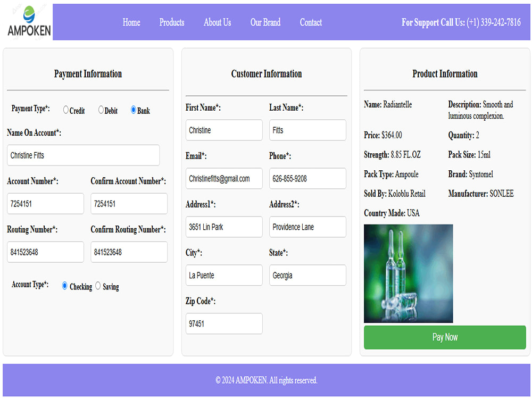532x399 pixels.
Task: Open the Our Brand menu item
Action: pos(265,22)
